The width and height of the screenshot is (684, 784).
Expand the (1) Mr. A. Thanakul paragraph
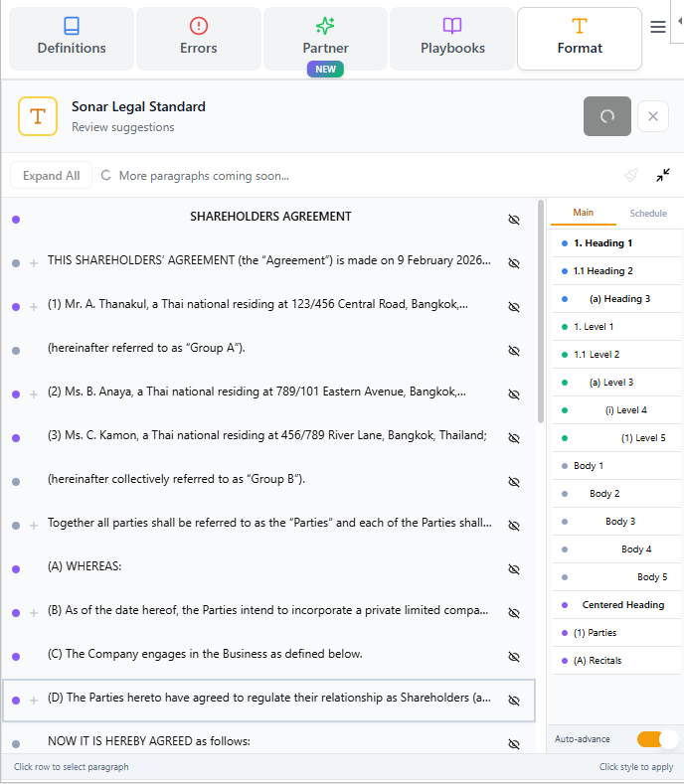[x=34, y=307]
